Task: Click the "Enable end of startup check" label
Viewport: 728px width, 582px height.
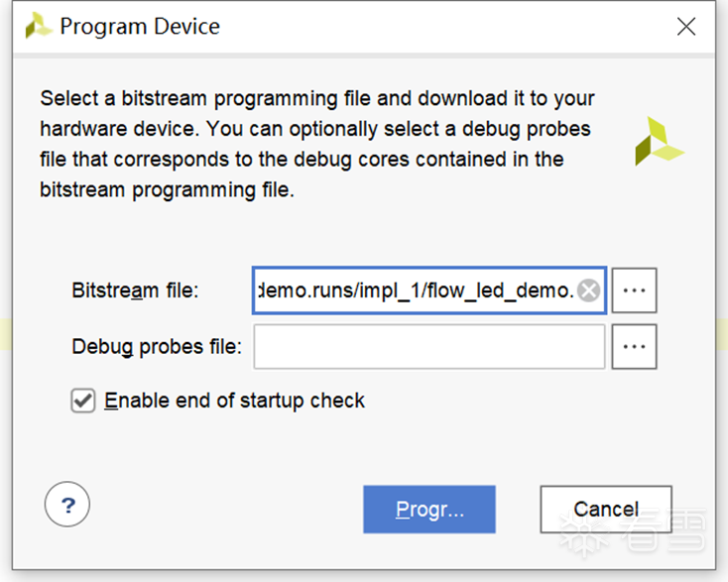Action: pos(235,401)
